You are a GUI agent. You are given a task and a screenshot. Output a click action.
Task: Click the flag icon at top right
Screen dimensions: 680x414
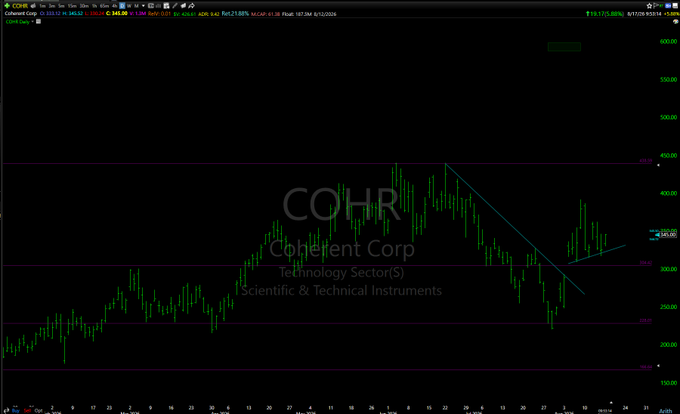click(656, 6)
